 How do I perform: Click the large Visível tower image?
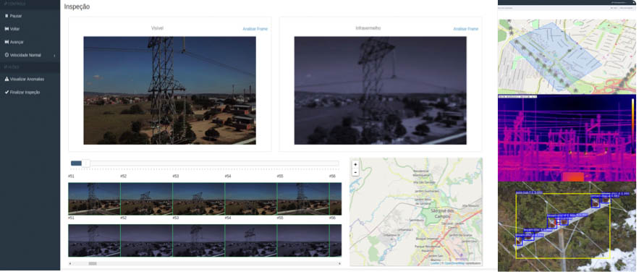coord(169,90)
